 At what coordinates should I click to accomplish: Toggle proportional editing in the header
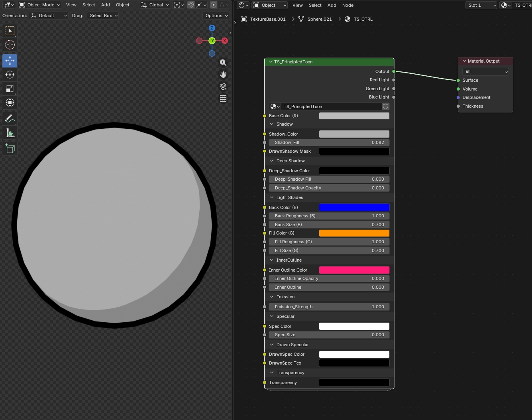point(214,5)
